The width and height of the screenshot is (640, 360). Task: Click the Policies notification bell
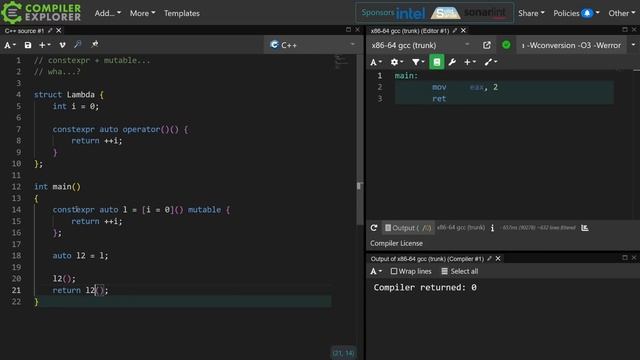tap(587, 13)
